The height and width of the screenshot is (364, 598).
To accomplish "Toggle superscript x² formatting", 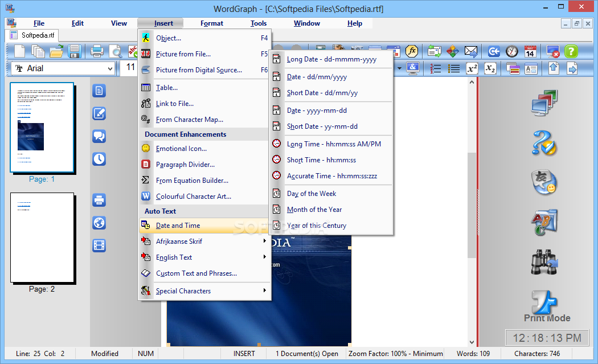I will [472, 69].
